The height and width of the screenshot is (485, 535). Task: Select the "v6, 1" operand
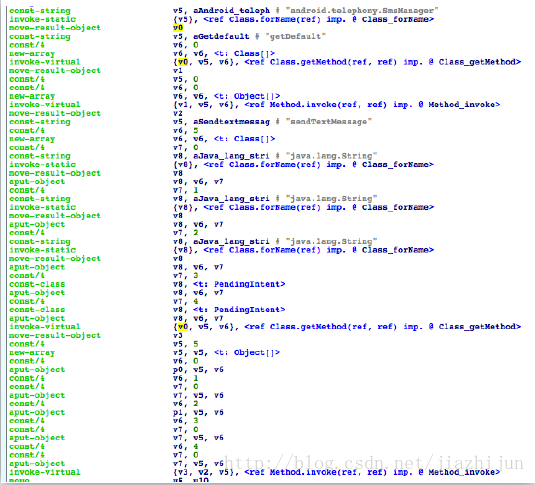point(186,378)
